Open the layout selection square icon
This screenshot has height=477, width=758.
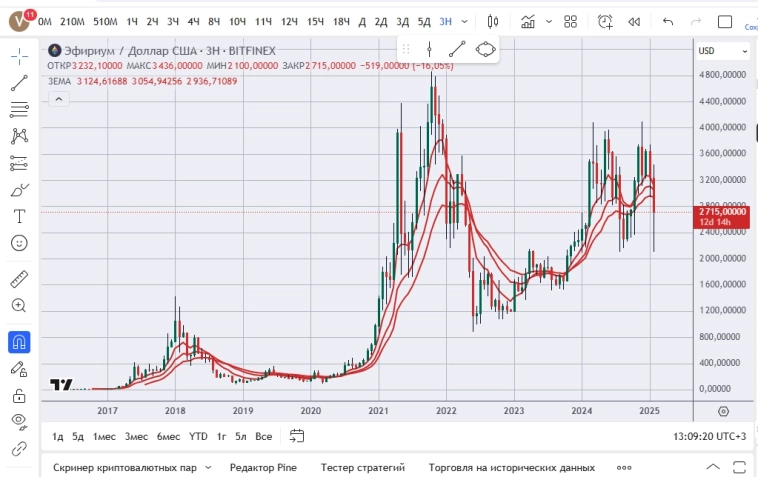(x=725, y=22)
